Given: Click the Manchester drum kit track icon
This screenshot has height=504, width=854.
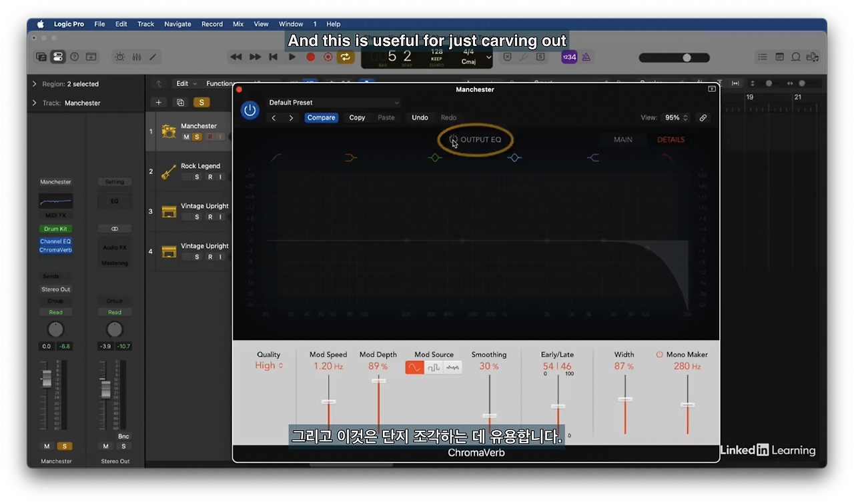Looking at the screenshot, I should tap(169, 131).
